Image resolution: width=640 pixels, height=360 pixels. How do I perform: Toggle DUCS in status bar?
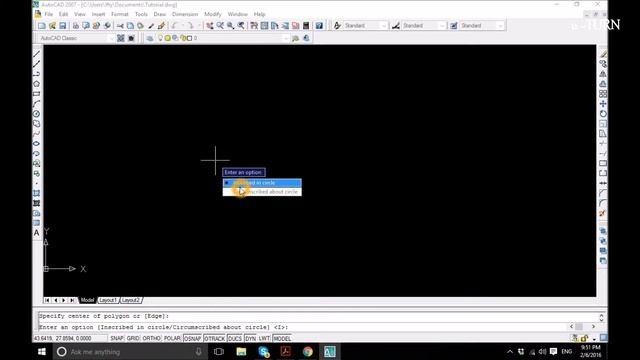click(235, 338)
